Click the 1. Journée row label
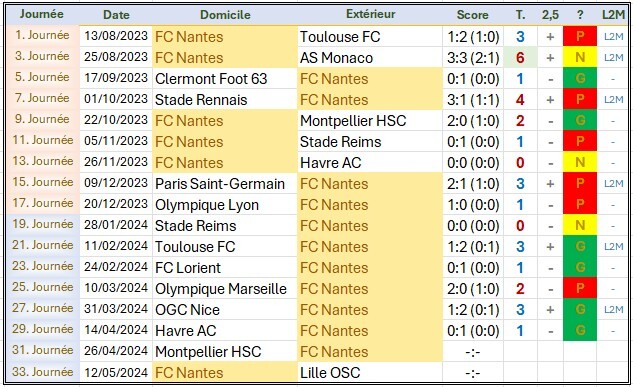Viewport: 633px width, 387px height. point(42,36)
